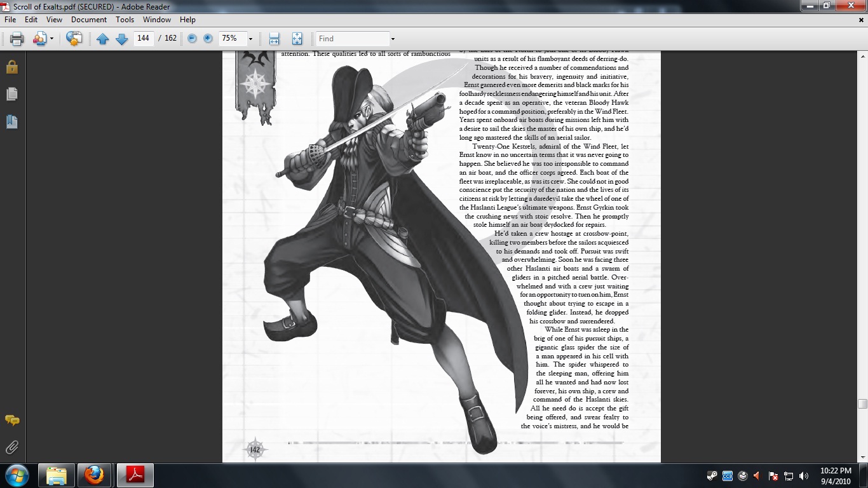Click the taskbar clock showing 10:22 PM

click(836, 476)
